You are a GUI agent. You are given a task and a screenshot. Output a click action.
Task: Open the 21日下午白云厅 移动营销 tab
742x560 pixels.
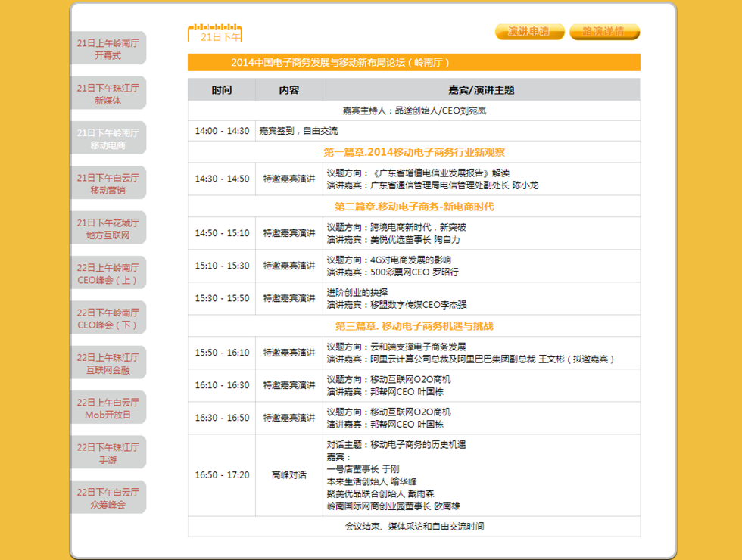pyautogui.click(x=108, y=183)
